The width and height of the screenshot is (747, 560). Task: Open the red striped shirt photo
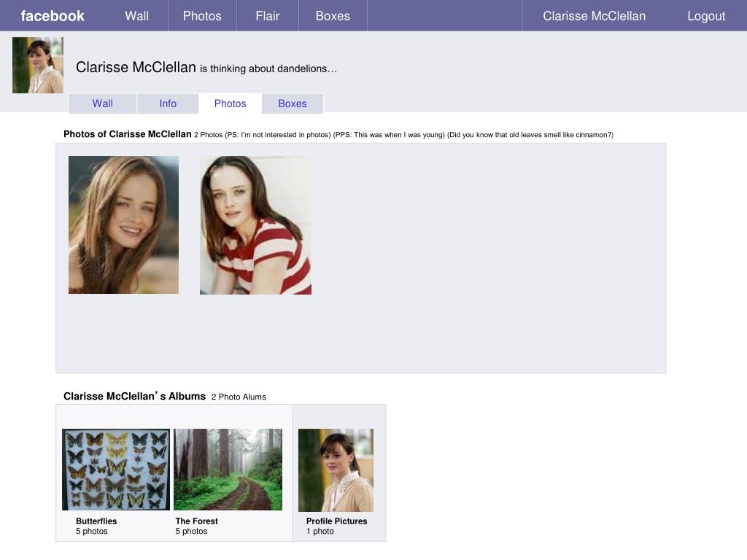[x=255, y=225]
